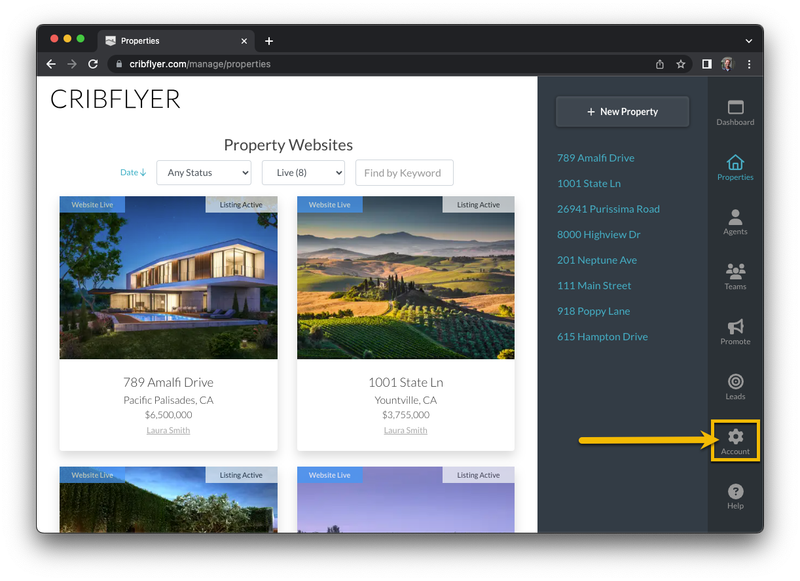Image resolution: width=800 pixels, height=581 pixels.
Task: Click Website Live badge on 789 Amalfi Drive
Action: click(92, 205)
